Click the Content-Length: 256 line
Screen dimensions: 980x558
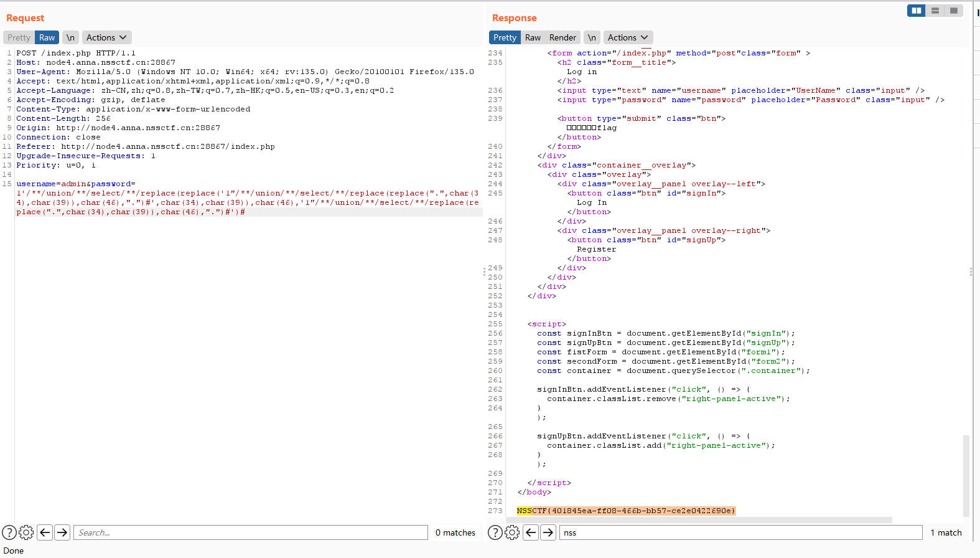coord(63,118)
